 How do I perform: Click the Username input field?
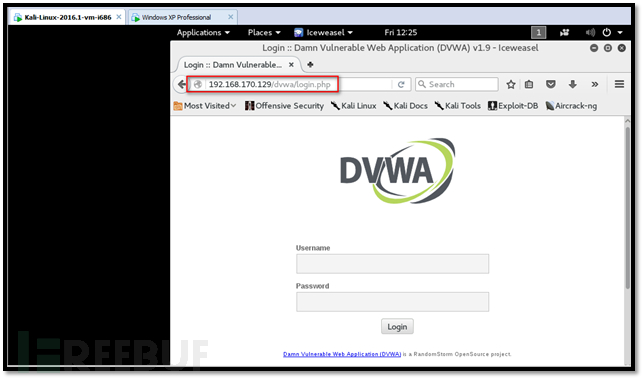(x=392, y=264)
